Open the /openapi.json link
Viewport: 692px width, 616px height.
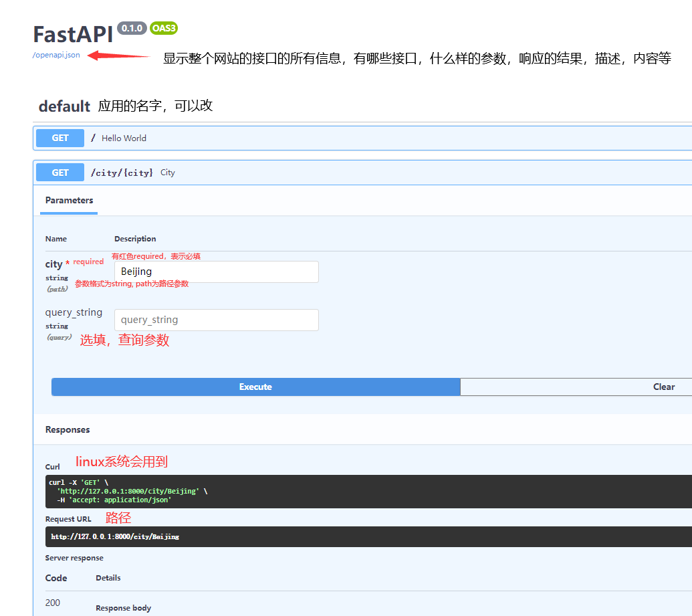point(55,56)
